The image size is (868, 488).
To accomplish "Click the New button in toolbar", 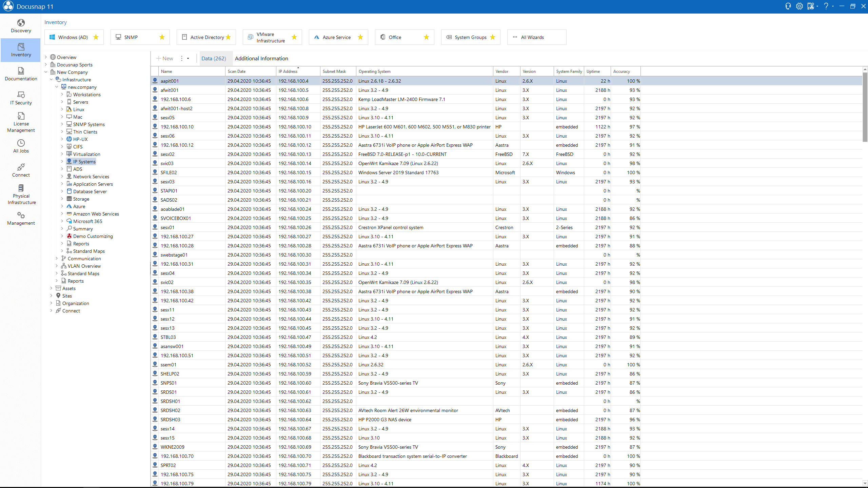I will tap(165, 59).
